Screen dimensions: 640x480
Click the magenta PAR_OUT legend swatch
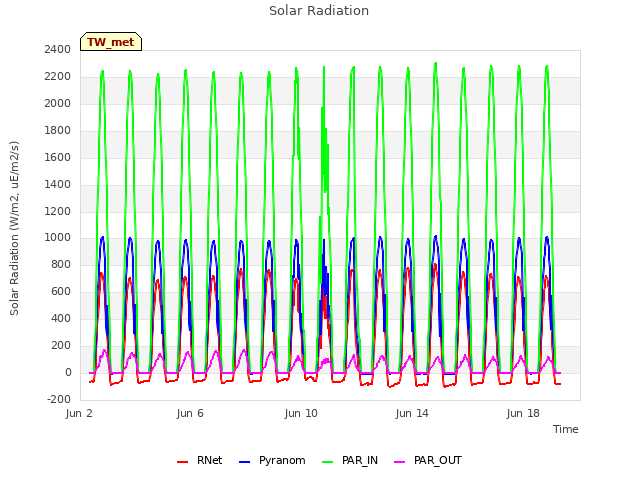point(400,462)
